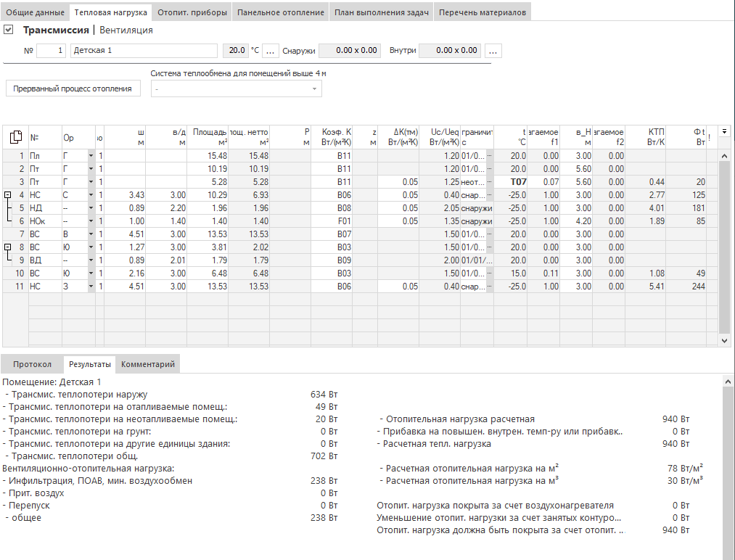Viewport: 735px width, 560px height.
Task: Open the Перечень материалов tab
Action: 483,12
